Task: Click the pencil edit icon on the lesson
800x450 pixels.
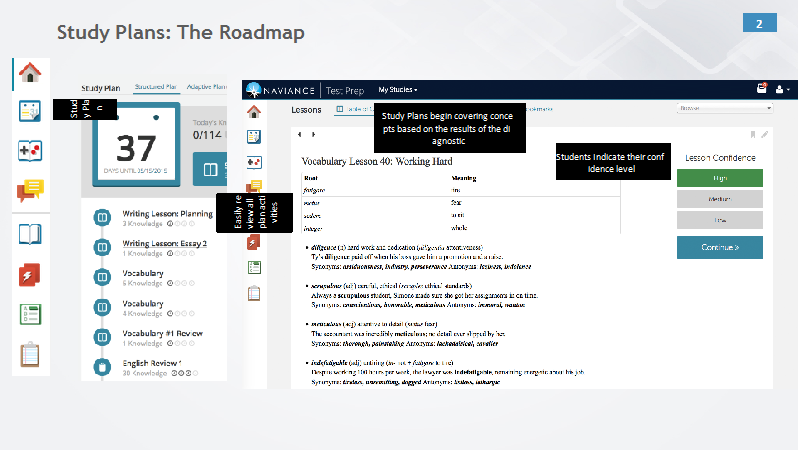Action: coord(764,135)
